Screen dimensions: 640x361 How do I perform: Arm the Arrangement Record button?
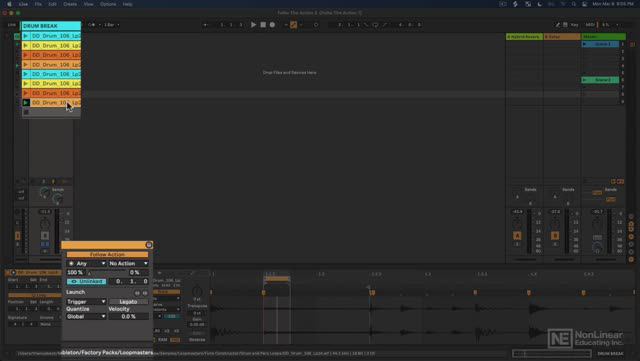coord(272,25)
